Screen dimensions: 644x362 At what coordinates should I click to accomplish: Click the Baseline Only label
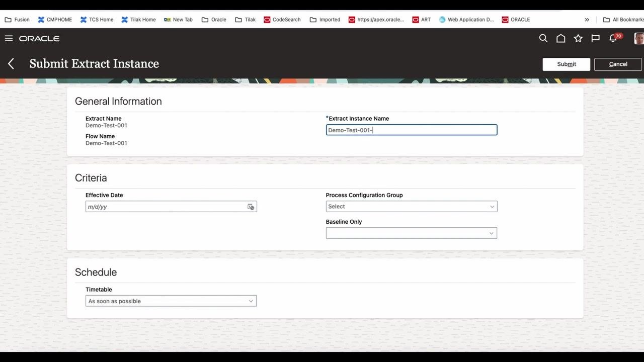click(x=344, y=222)
